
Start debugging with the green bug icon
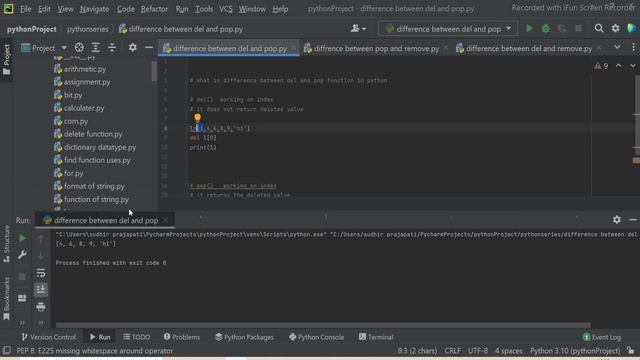coord(546,29)
